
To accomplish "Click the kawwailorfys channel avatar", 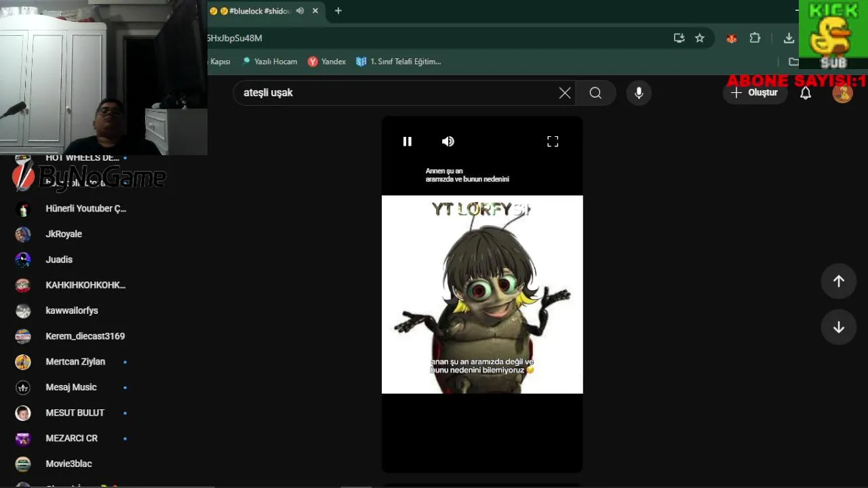I will [23, 311].
